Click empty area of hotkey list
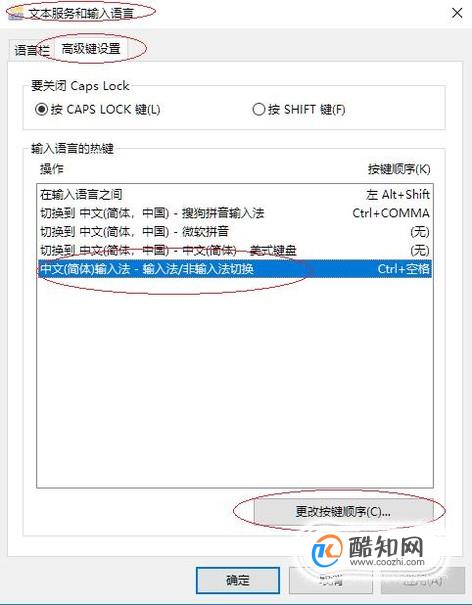The image size is (472, 605). click(x=235, y=382)
